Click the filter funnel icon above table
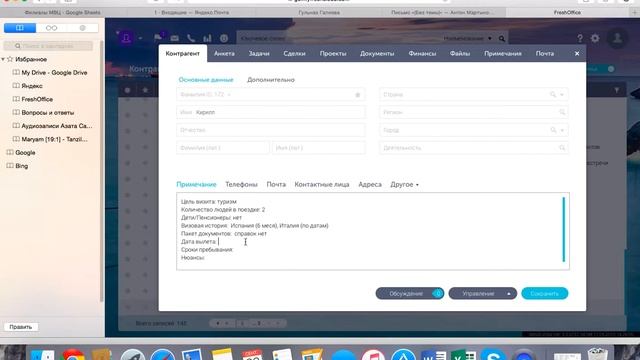 [x=616, y=90]
